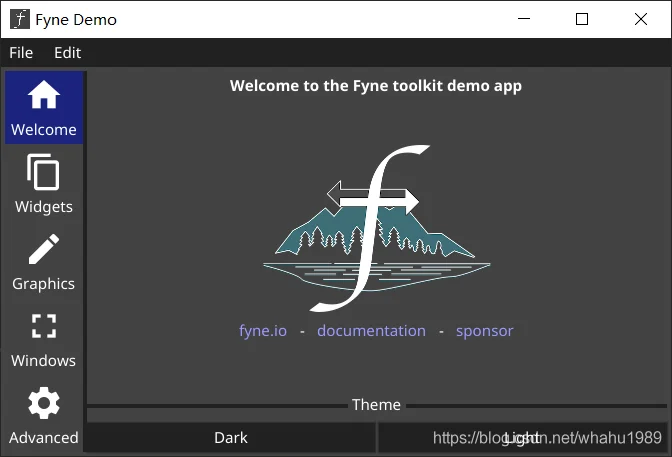Switch to the Widgets tab
672x457 pixels.
pos(44,184)
